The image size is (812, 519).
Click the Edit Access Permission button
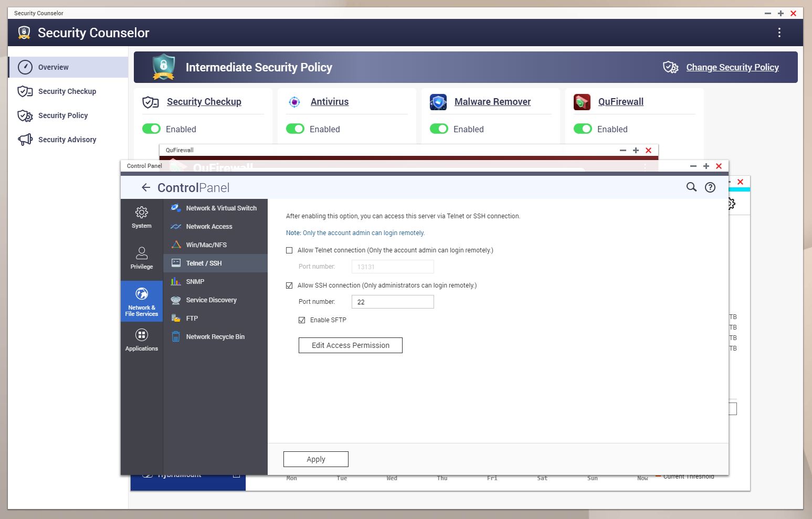(350, 345)
